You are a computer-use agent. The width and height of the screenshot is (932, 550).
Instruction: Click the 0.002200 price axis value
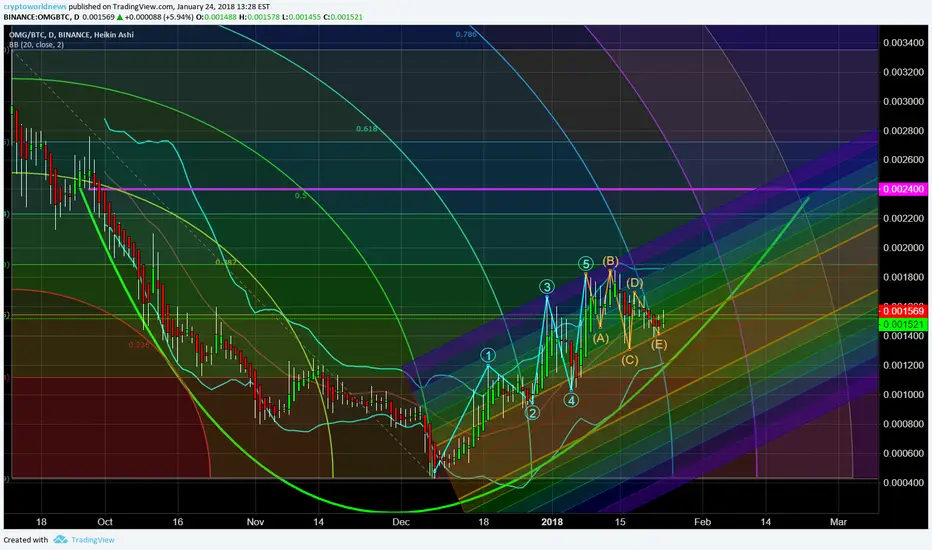tap(903, 219)
